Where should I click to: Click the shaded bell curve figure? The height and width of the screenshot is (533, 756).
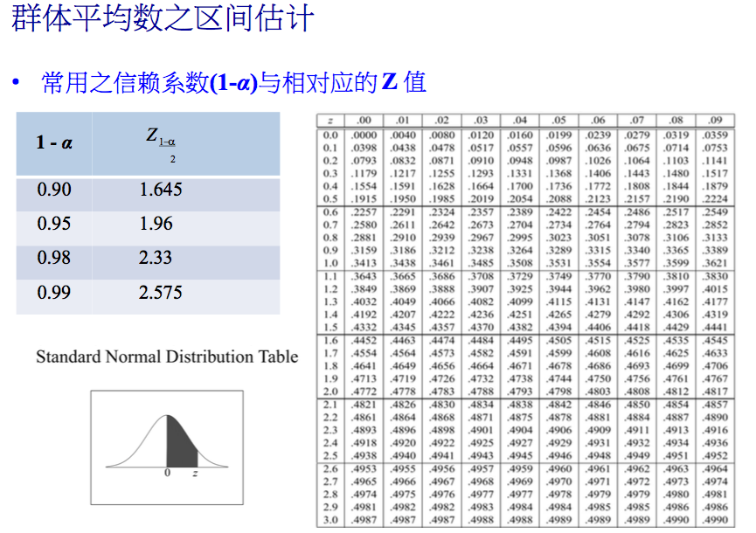point(167,447)
